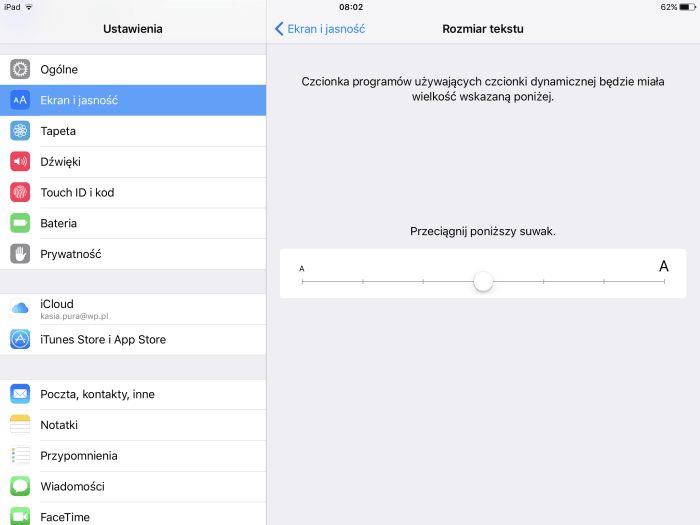Open Przypomnienia settings row
The image size is (700, 525).
coord(133,456)
